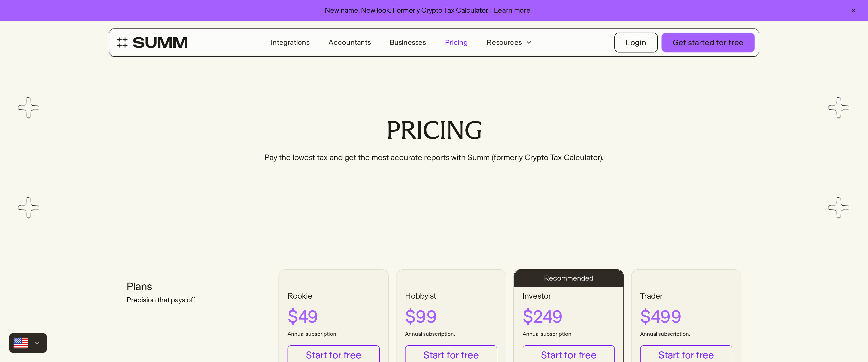This screenshot has height=362, width=868.
Task: Click the US flag icon
Action: pyautogui.click(x=21, y=343)
